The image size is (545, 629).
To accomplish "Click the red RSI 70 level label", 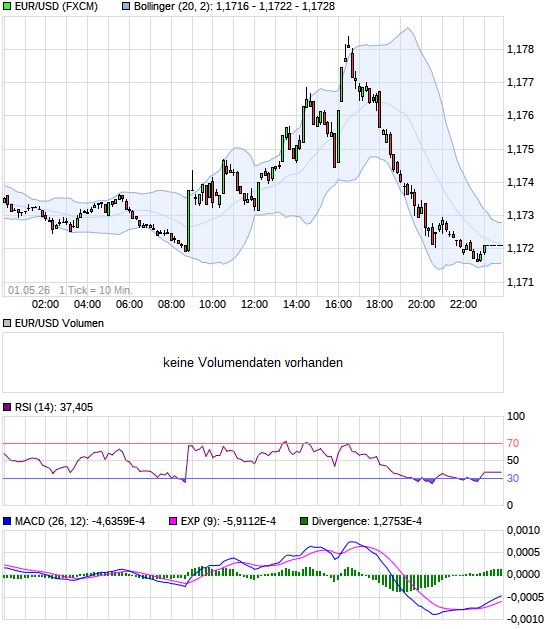I will pyautogui.click(x=513, y=443).
